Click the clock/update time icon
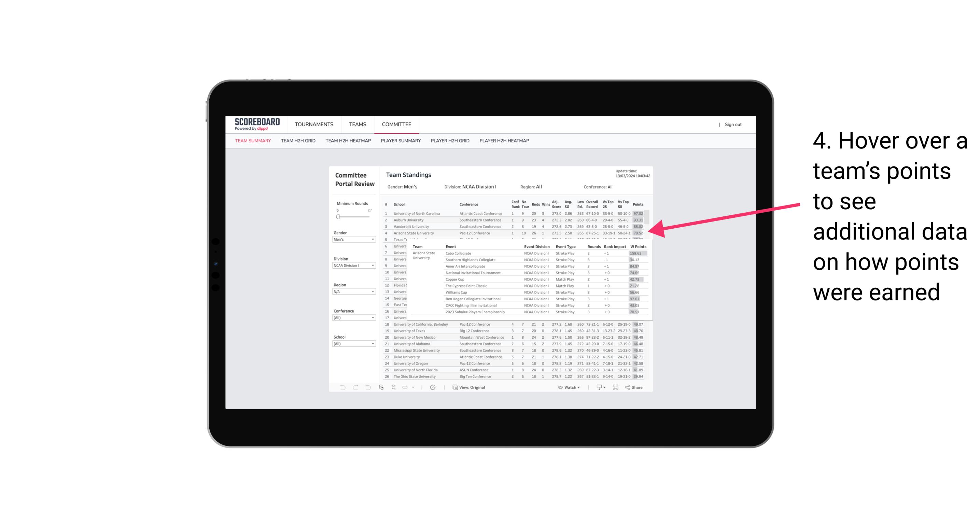This screenshot has height=527, width=980. click(434, 387)
